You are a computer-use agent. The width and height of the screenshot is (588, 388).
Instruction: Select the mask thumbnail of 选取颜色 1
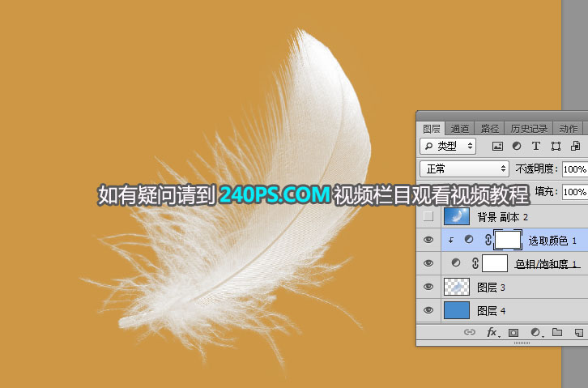tap(508, 240)
